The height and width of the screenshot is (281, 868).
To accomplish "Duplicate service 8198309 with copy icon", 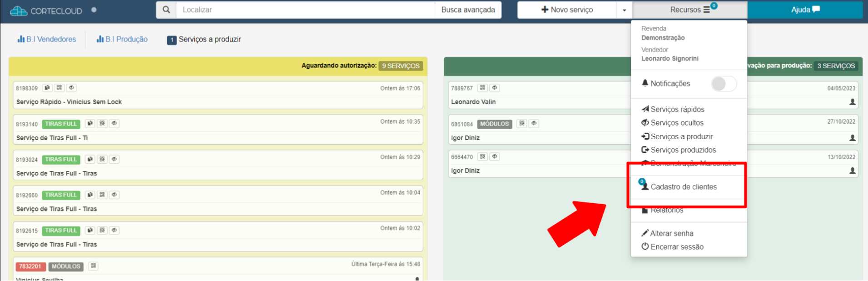I will (47, 88).
